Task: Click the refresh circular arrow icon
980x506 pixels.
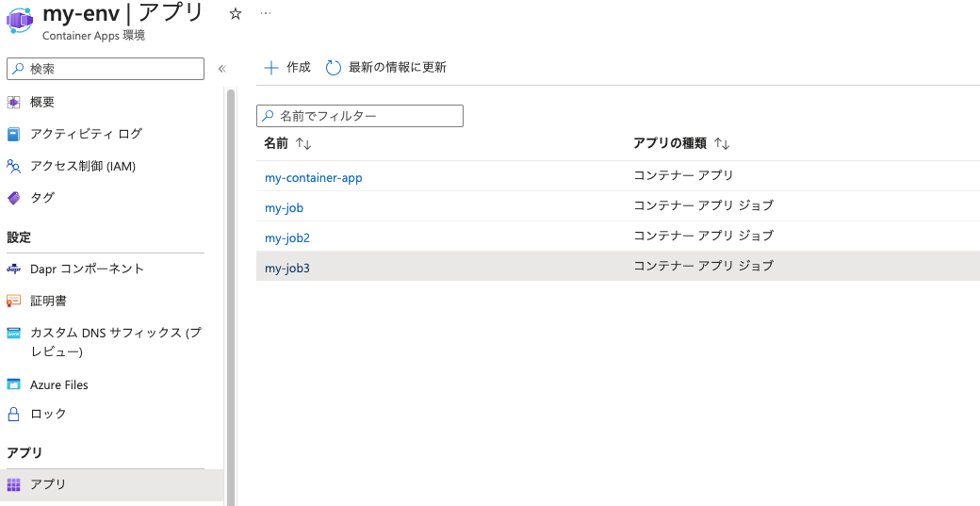Action: (334, 68)
